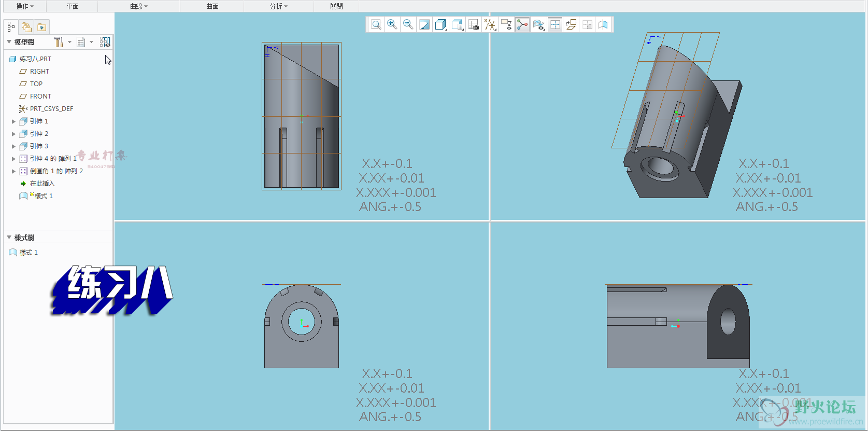
Task: Click the greyed grid display icon
Action: tap(587, 24)
